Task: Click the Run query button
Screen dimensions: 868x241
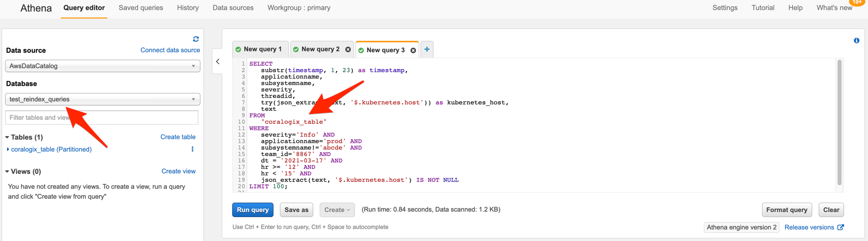Action: (253, 210)
